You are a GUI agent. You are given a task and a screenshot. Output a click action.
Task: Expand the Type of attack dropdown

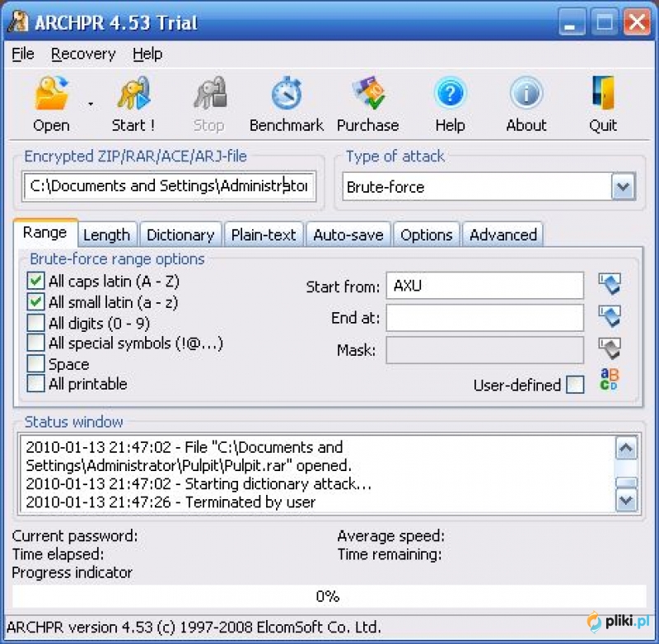coord(623,186)
